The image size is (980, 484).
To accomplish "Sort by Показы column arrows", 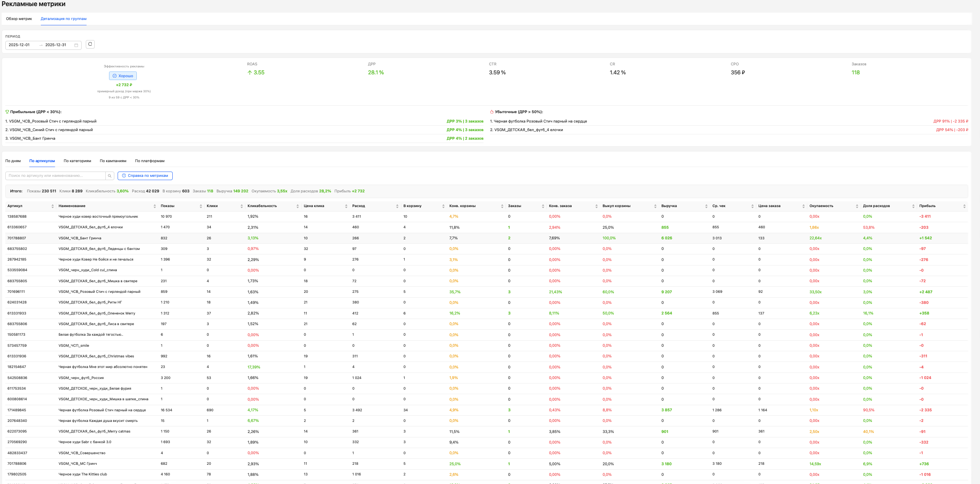I will click(x=201, y=206).
